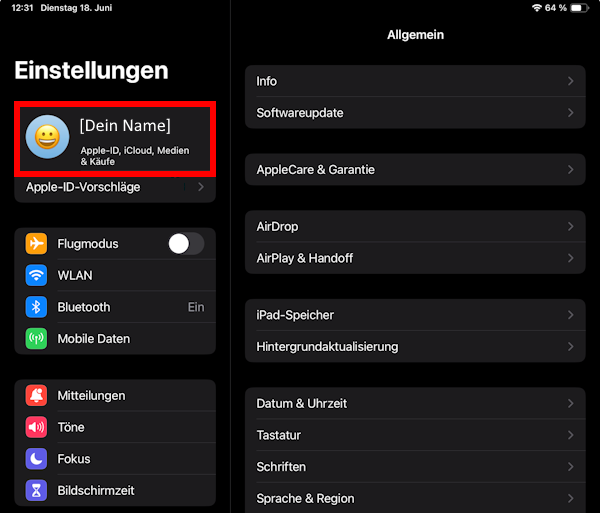Tap the Mobile Daten antenna icon
This screenshot has width=600, height=513.
[36, 339]
